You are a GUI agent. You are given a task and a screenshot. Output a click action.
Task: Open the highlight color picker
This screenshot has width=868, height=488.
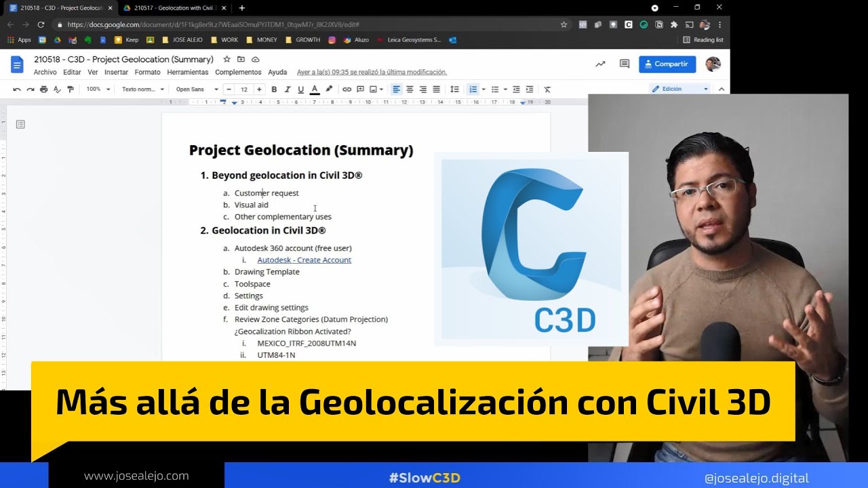[329, 89]
